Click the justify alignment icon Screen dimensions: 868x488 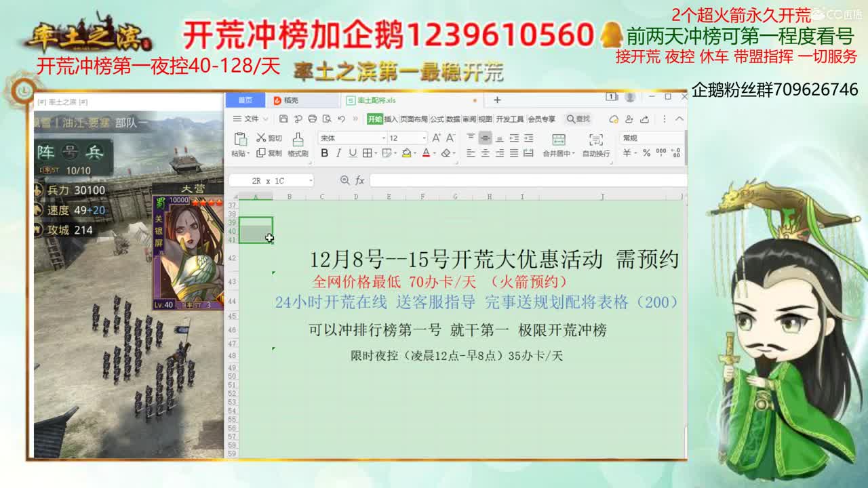514,153
